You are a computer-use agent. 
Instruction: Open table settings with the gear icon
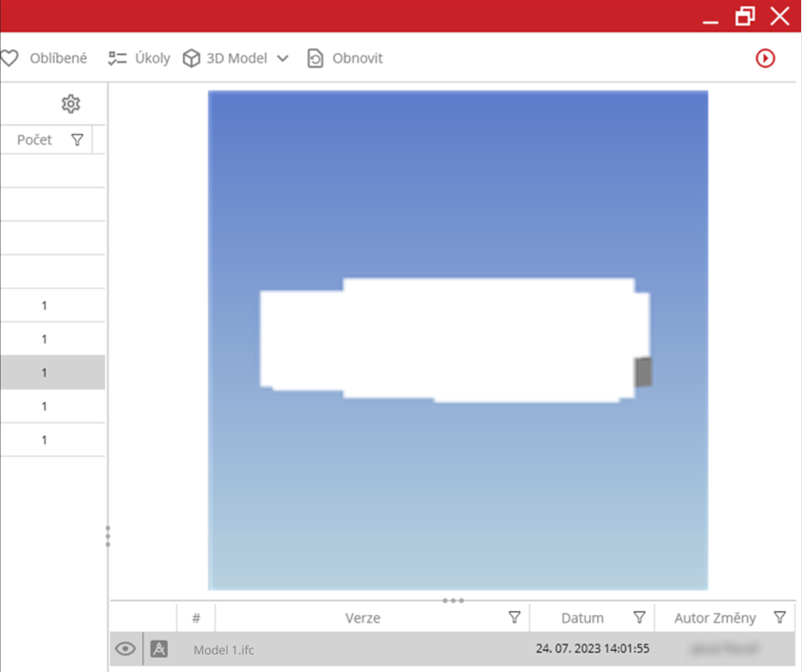pos(71,103)
